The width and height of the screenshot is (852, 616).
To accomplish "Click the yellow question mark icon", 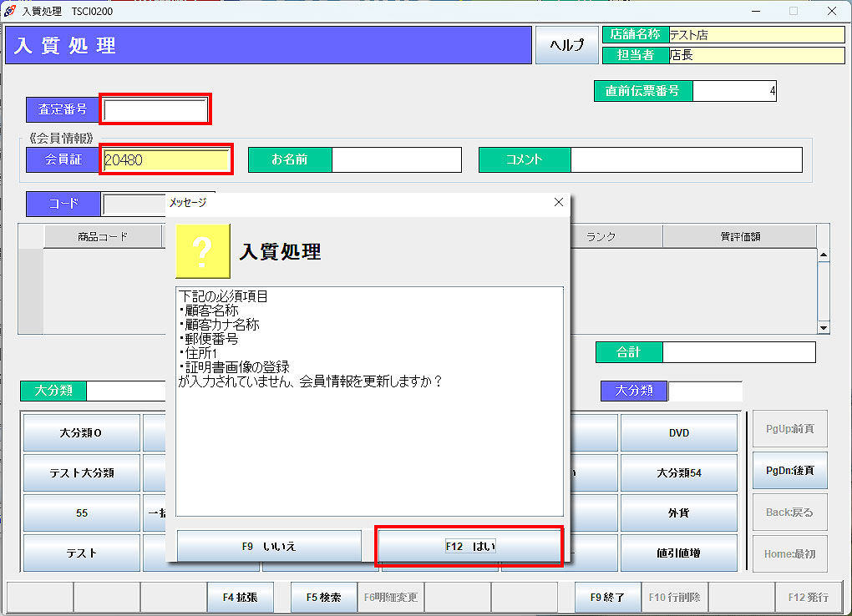I will click(203, 251).
